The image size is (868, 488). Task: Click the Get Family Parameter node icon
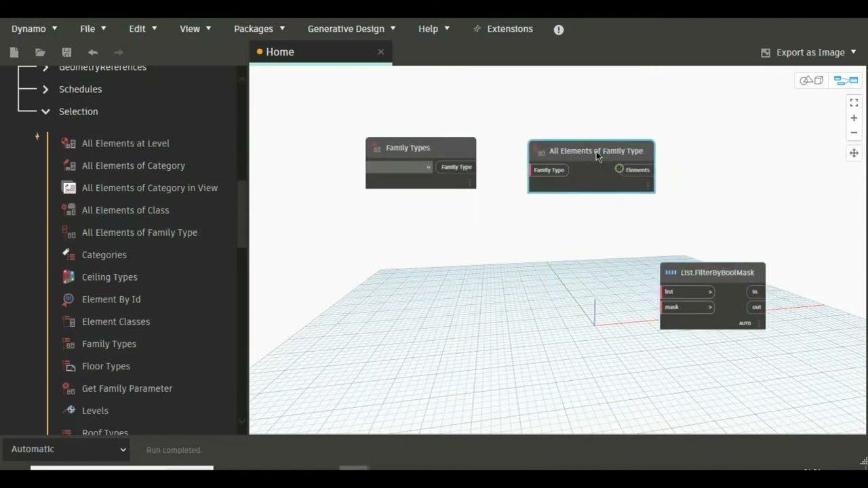pos(68,388)
